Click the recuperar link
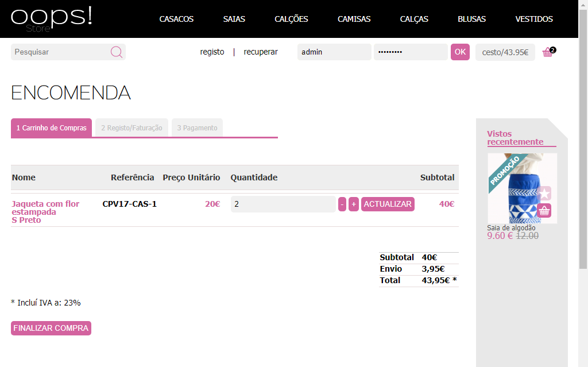The image size is (588, 367). (261, 52)
